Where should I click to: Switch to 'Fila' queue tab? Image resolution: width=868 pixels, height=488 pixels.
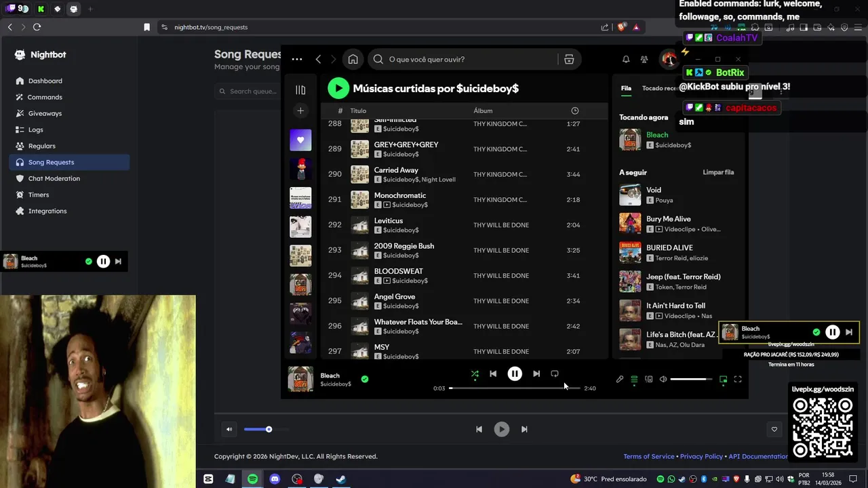click(626, 88)
